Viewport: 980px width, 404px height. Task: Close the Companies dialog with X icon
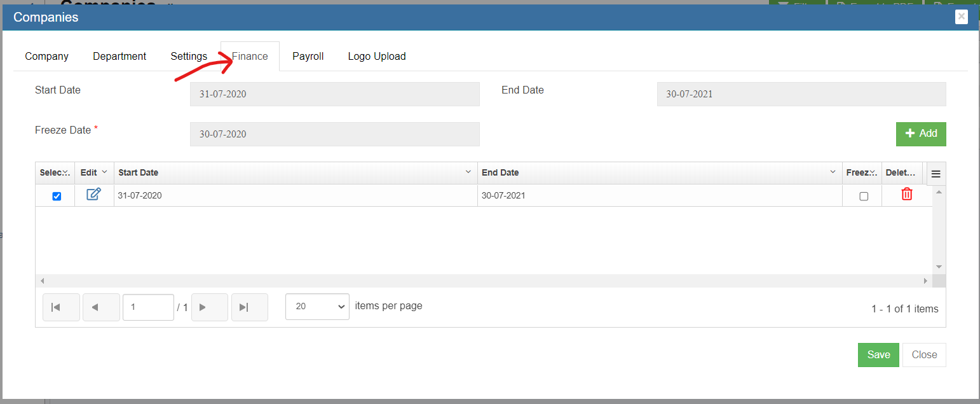[x=961, y=17]
